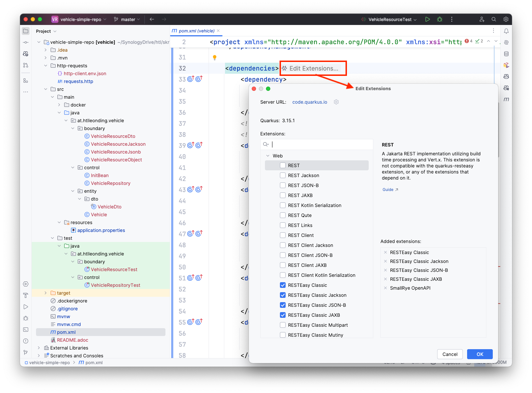Cancel the Edit Extensions dialog
This screenshot has width=532, height=393.
point(450,354)
